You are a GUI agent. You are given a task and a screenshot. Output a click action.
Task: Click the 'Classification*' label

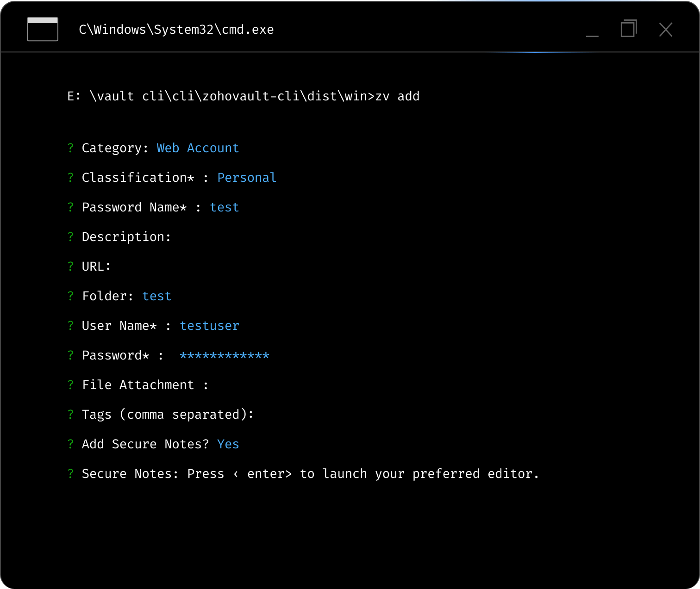pyautogui.click(x=138, y=178)
